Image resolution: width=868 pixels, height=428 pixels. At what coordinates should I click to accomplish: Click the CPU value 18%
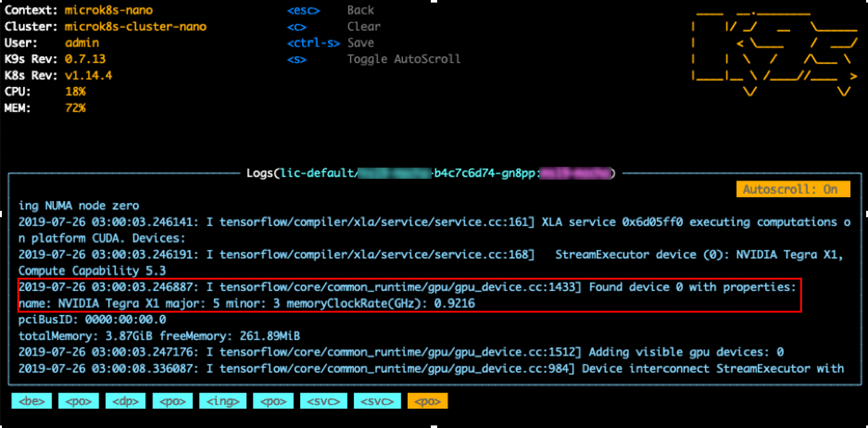pyautogui.click(x=75, y=92)
